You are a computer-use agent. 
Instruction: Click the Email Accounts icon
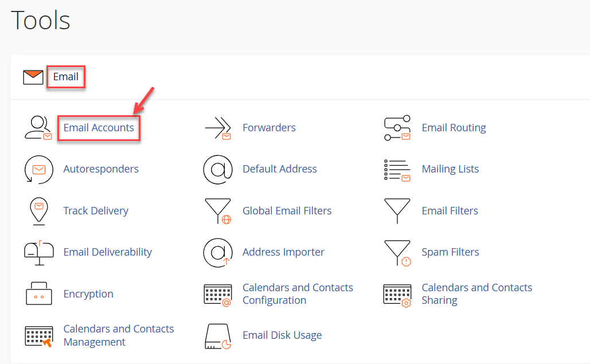click(x=38, y=127)
